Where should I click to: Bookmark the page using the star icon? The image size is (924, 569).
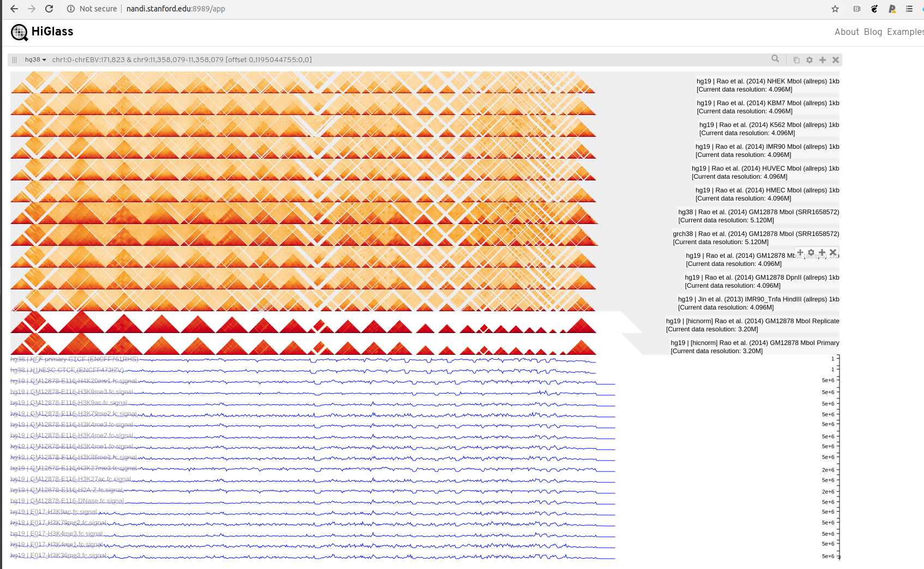[x=835, y=9]
